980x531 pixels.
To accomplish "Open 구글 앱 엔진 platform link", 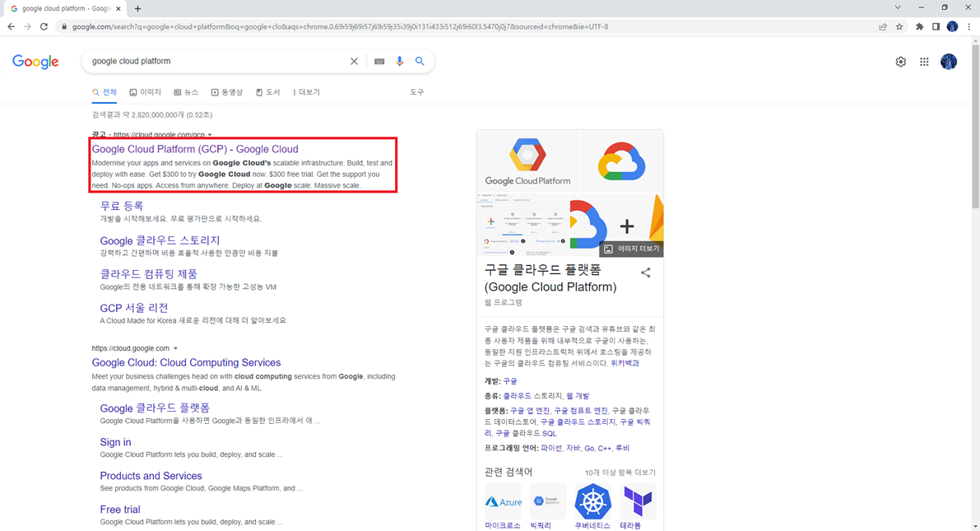I will click(x=530, y=411).
